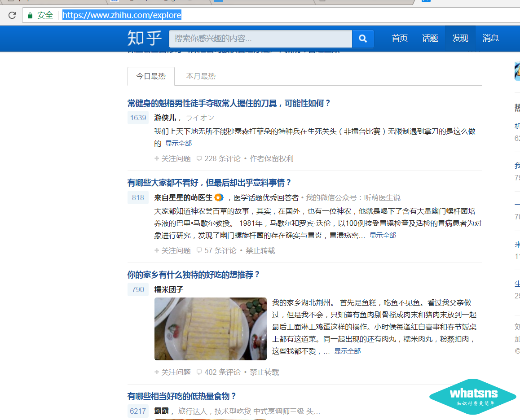Click the comment icon beside 402 条评论
The height and width of the screenshot is (420, 520).
tap(199, 372)
